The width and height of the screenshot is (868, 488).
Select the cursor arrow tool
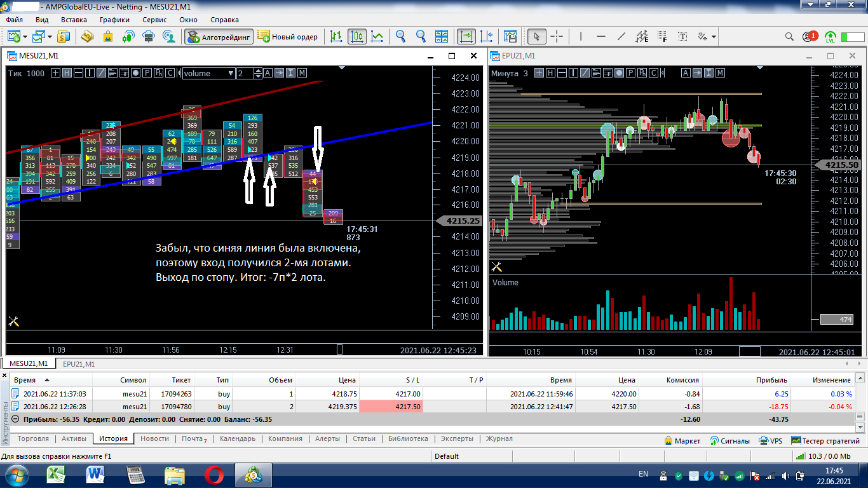tap(537, 36)
